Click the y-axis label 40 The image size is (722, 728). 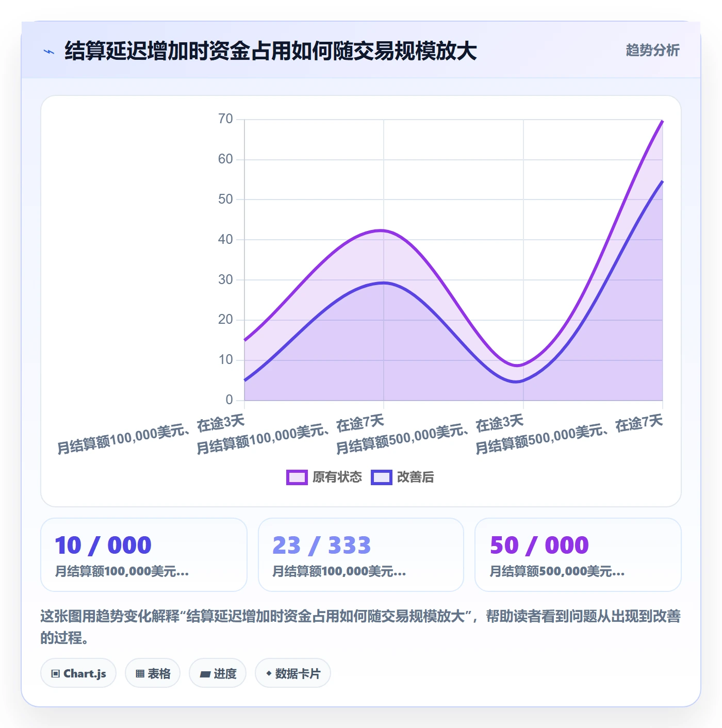225,239
